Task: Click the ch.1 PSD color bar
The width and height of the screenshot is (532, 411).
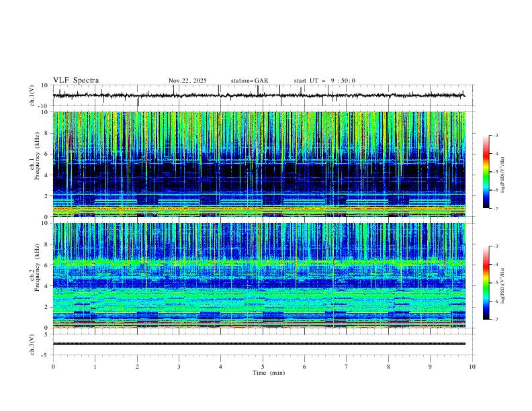Action: tap(486, 171)
